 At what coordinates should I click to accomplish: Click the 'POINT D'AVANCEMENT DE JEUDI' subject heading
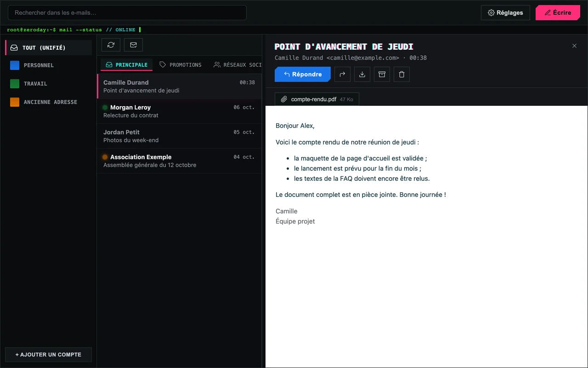[x=344, y=46]
